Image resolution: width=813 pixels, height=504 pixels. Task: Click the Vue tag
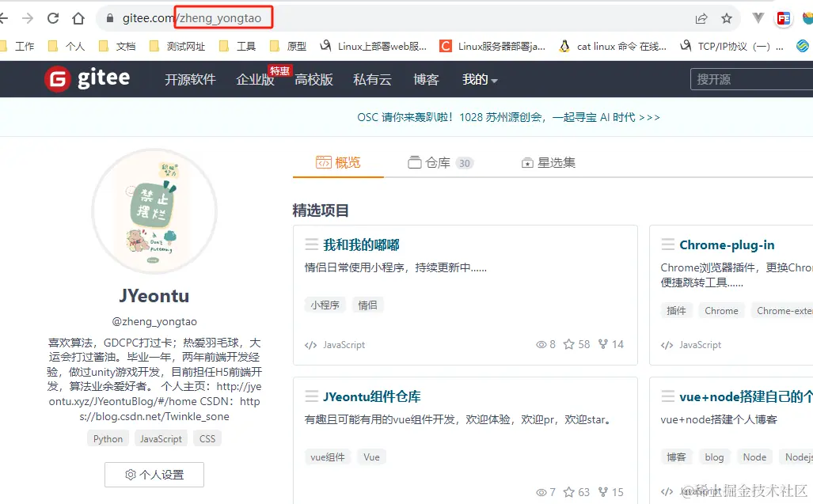[371, 457]
